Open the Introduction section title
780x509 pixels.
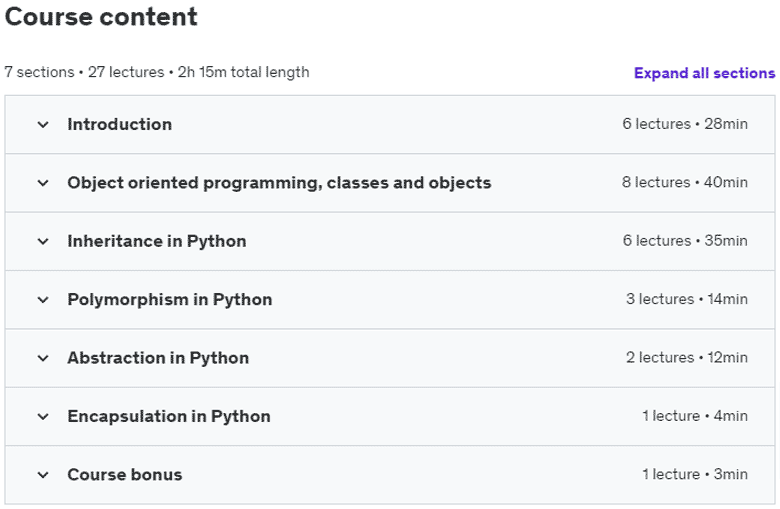point(120,124)
